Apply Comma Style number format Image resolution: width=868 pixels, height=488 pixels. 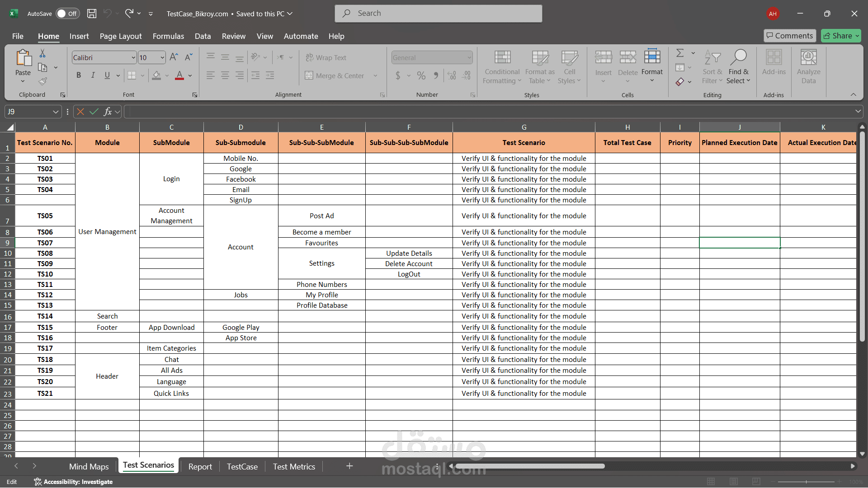click(436, 75)
